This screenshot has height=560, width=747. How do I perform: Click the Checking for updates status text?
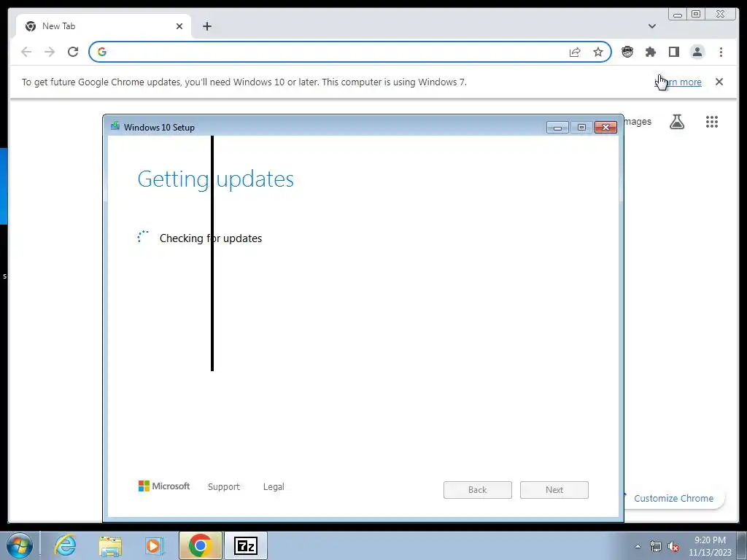[x=211, y=238]
